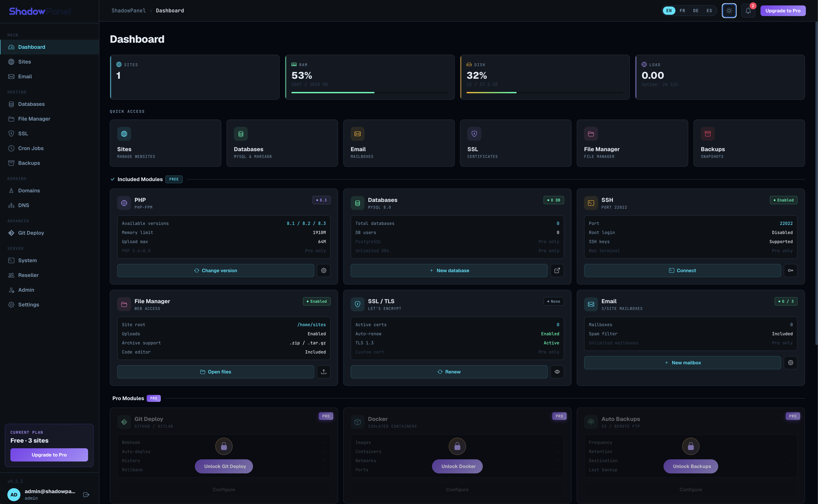818x504 pixels.
Task: Go to Cron Jobs in the sidebar
Action: 49,148
